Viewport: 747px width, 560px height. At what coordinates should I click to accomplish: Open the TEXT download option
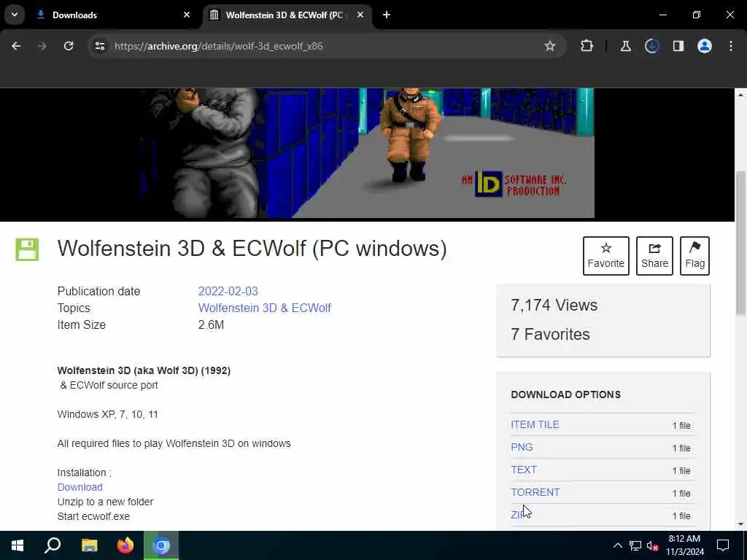coord(524,470)
